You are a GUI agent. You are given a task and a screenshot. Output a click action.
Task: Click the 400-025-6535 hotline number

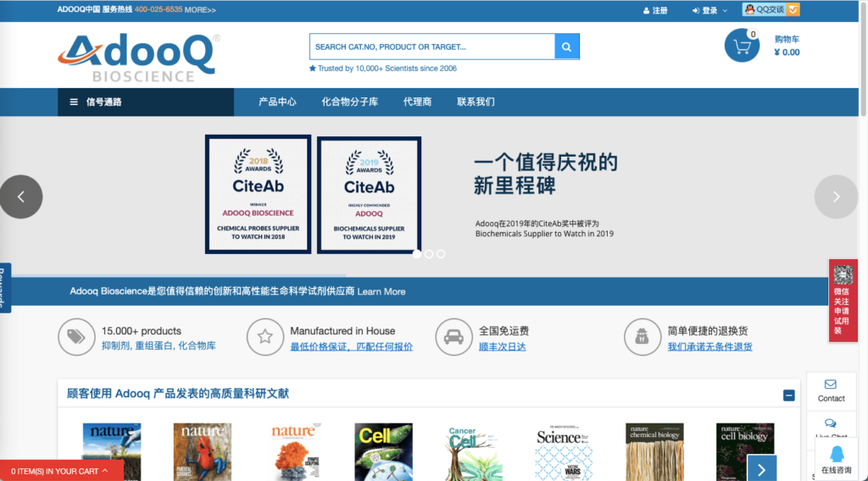pyautogui.click(x=159, y=9)
